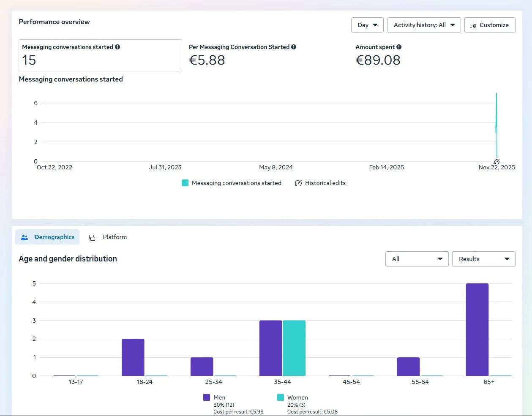
Task: Toggle Messaging conversations started legend swatch
Action: (x=185, y=183)
